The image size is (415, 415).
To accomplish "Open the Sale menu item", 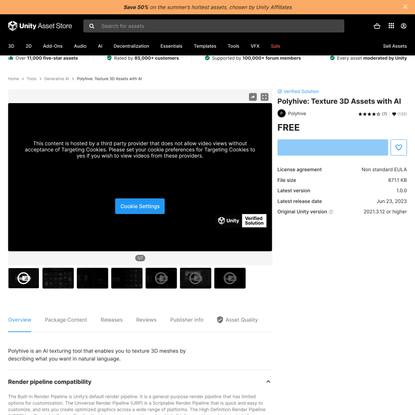I will pyautogui.click(x=275, y=46).
